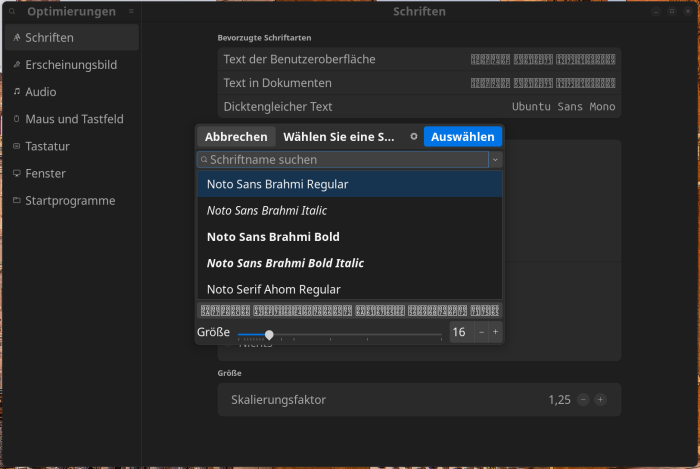
Task: Open Maus und Tastfeld settings
Action: tap(72, 119)
